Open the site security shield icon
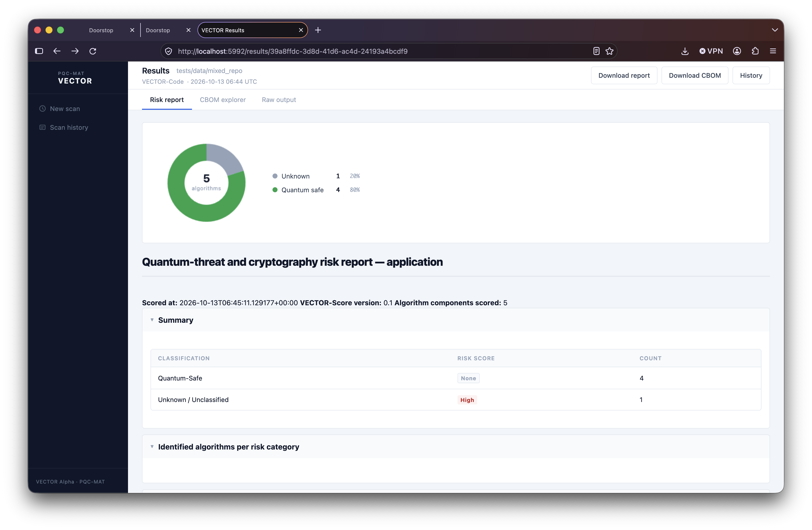 [168, 51]
